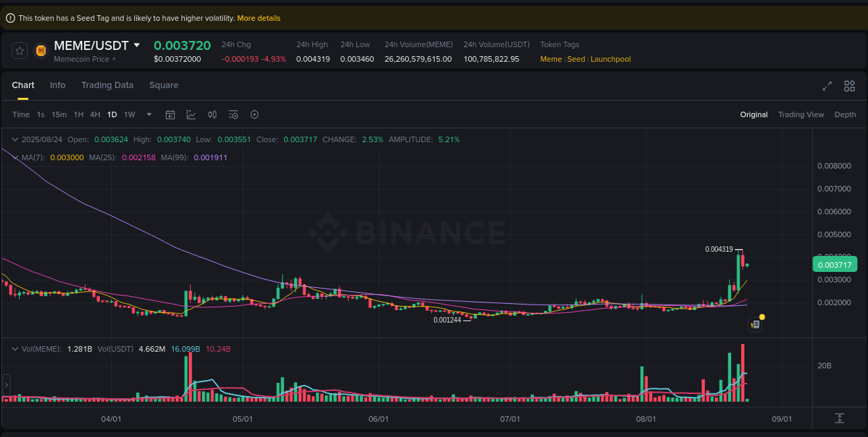Image resolution: width=868 pixels, height=437 pixels.
Task: Click the More details link
Action: point(258,18)
